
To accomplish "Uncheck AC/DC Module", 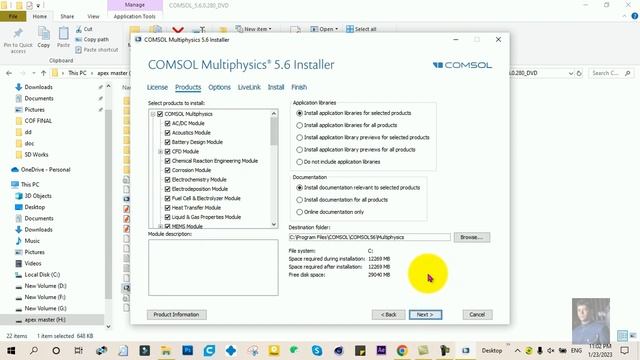I will [167, 123].
